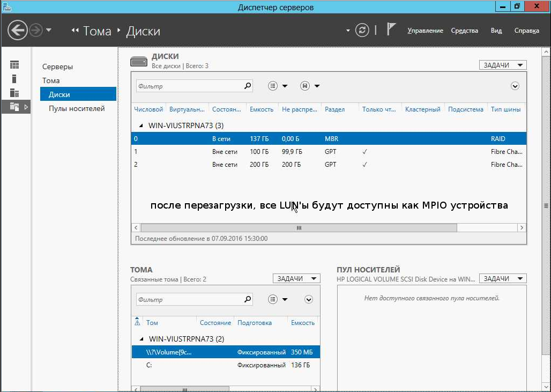Open the dashboard icon in sidebar

(x=14, y=65)
